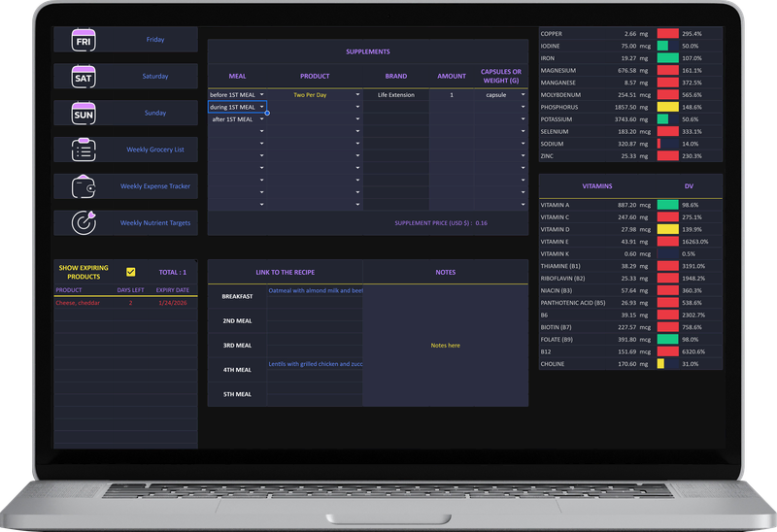Viewport: 777px width, 532px height.
Task: Go to the Saturday sheet link
Action: [155, 77]
